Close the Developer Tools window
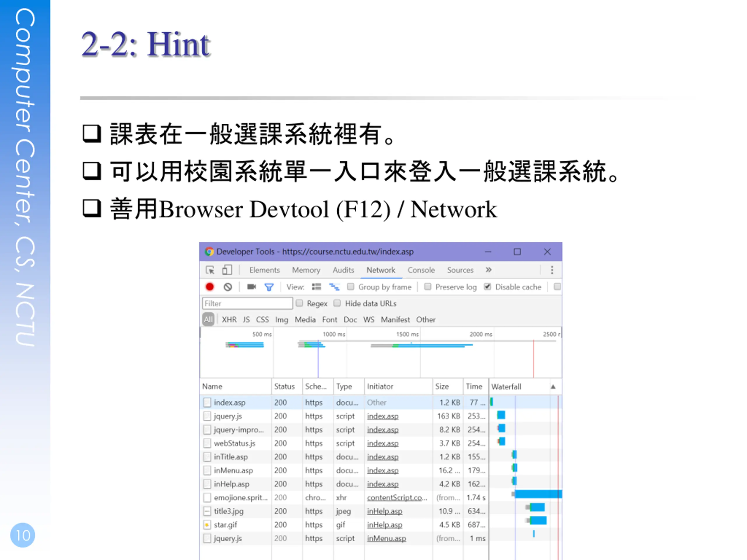747x560 pixels. coord(547,252)
